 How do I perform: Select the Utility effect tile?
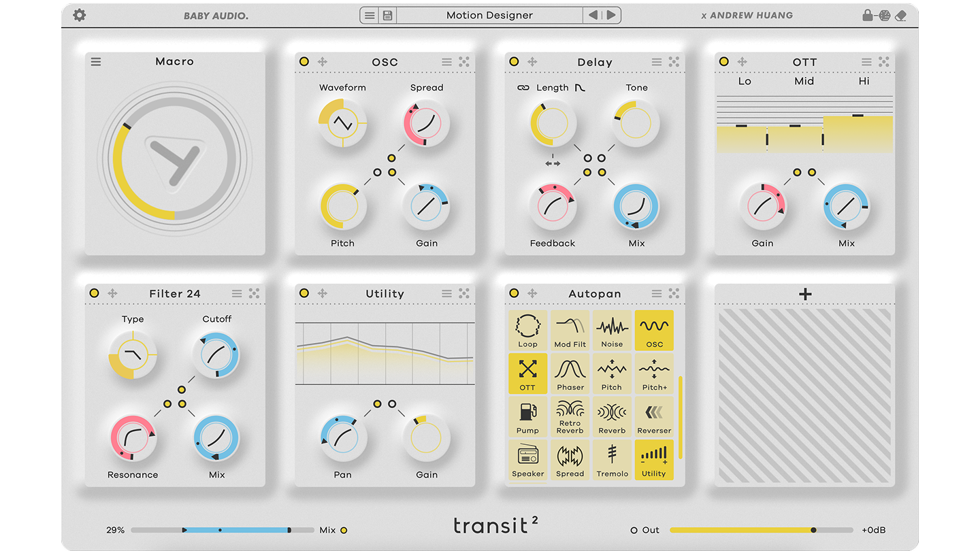tap(654, 460)
